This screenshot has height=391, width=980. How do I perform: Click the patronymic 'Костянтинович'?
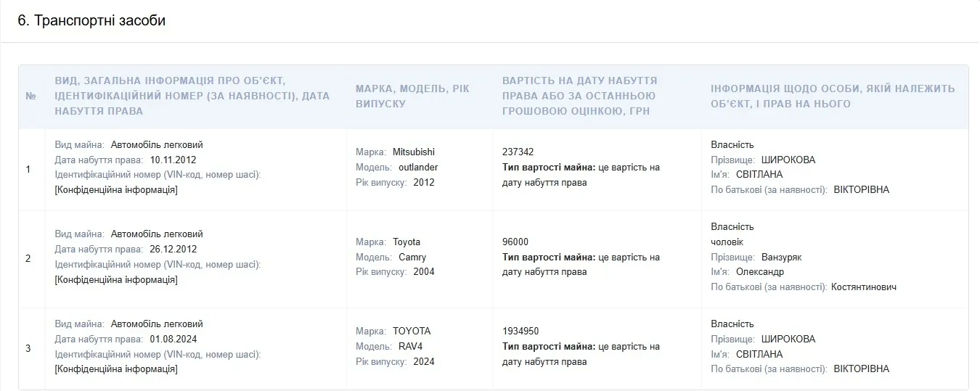[864, 287]
